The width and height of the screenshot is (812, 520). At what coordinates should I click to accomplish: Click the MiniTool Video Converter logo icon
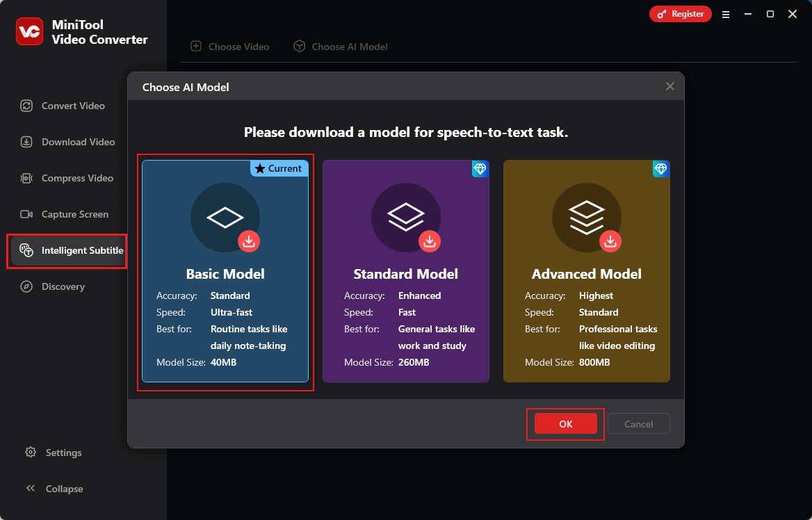click(x=29, y=31)
